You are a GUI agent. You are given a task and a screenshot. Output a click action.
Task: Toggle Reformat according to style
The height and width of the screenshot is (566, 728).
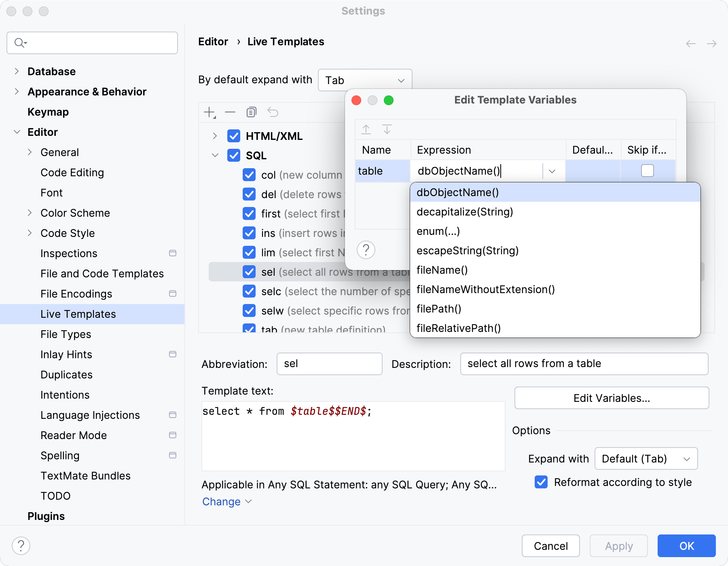(x=541, y=482)
